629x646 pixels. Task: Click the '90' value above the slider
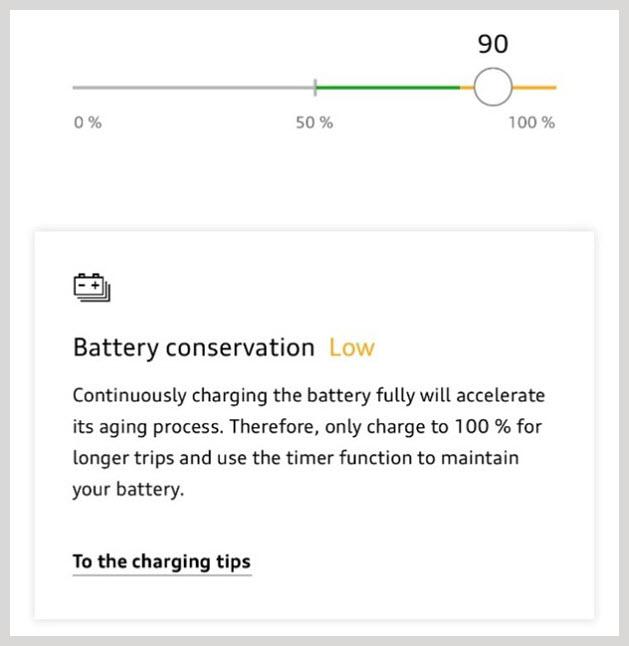pyautogui.click(x=493, y=44)
